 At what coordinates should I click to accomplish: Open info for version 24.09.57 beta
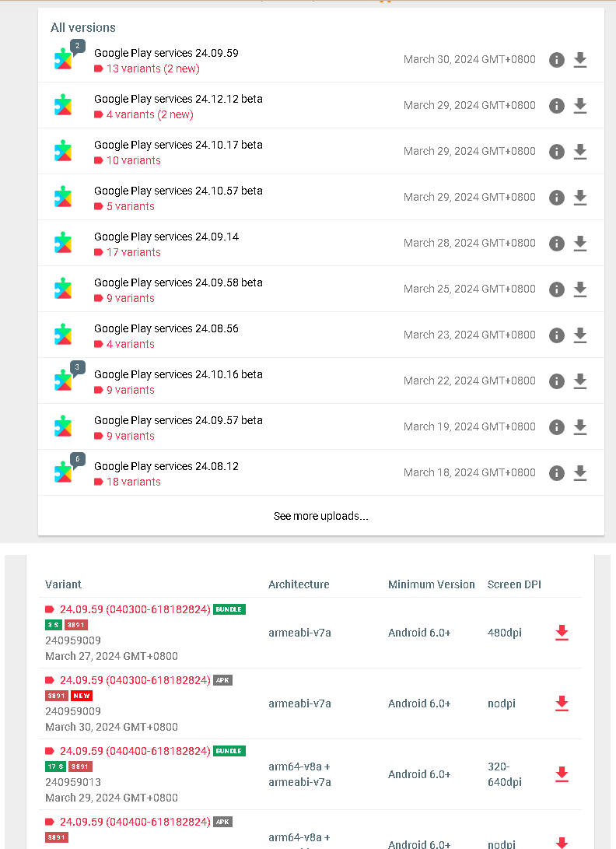click(x=556, y=428)
